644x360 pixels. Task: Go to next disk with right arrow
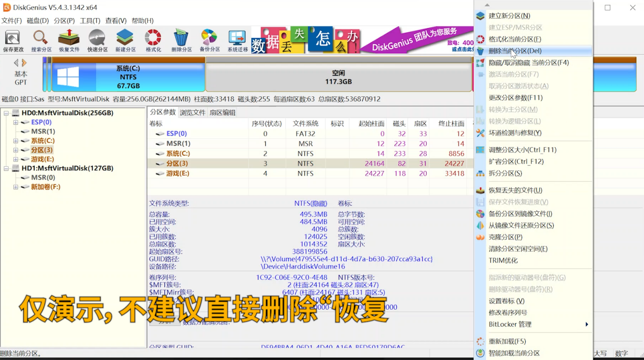click(x=24, y=63)
